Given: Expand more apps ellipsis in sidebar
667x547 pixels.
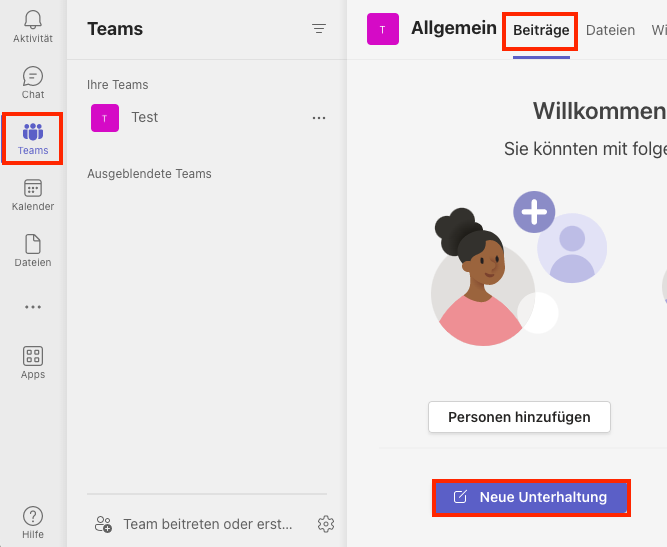Looking at the screenshot, I should (33, 307).
